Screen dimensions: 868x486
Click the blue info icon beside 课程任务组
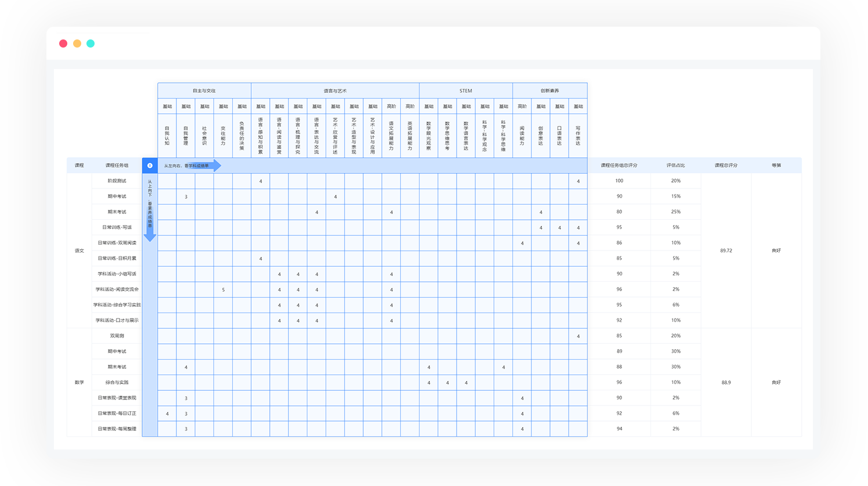150,166
